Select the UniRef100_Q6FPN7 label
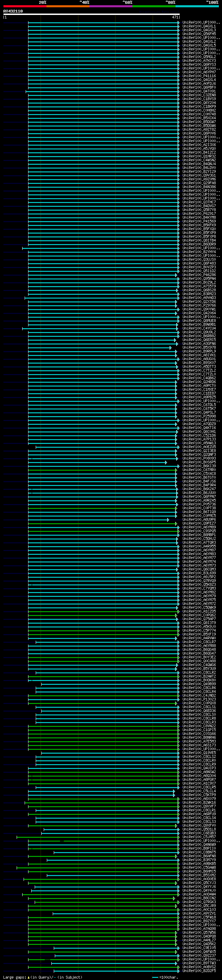The width and height of the screenshot is (222, 980). coord(199,496)
